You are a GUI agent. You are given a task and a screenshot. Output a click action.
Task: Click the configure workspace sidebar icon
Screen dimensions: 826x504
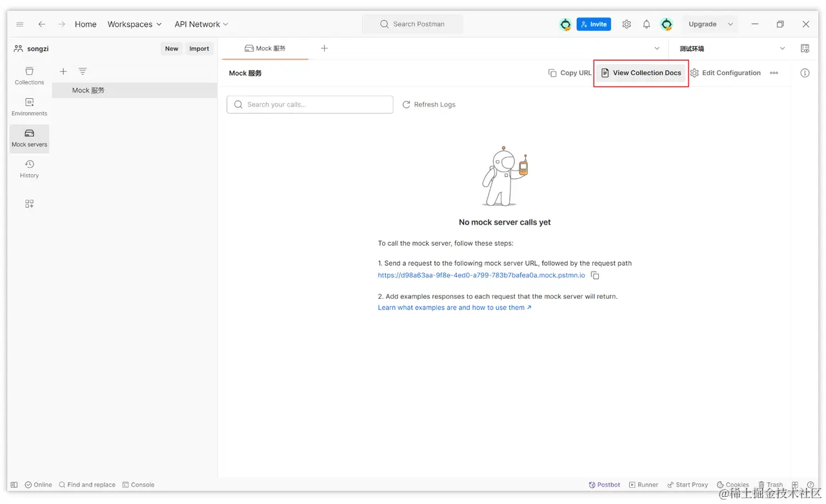(x=29, y=204)
